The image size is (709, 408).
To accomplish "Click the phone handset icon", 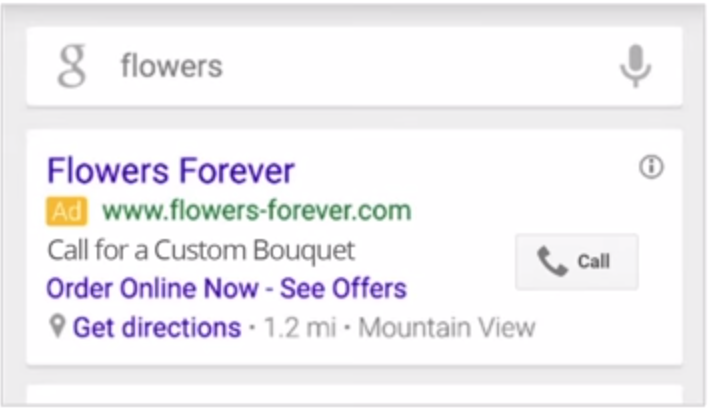I will pyautogui.click(x=551, y=262).
